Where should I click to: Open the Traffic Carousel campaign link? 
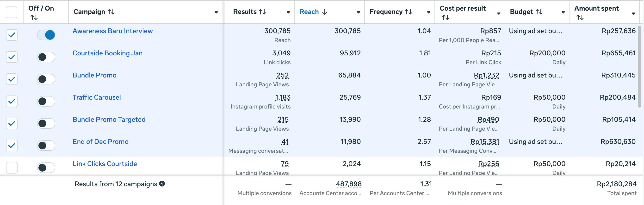coord(97,97)
